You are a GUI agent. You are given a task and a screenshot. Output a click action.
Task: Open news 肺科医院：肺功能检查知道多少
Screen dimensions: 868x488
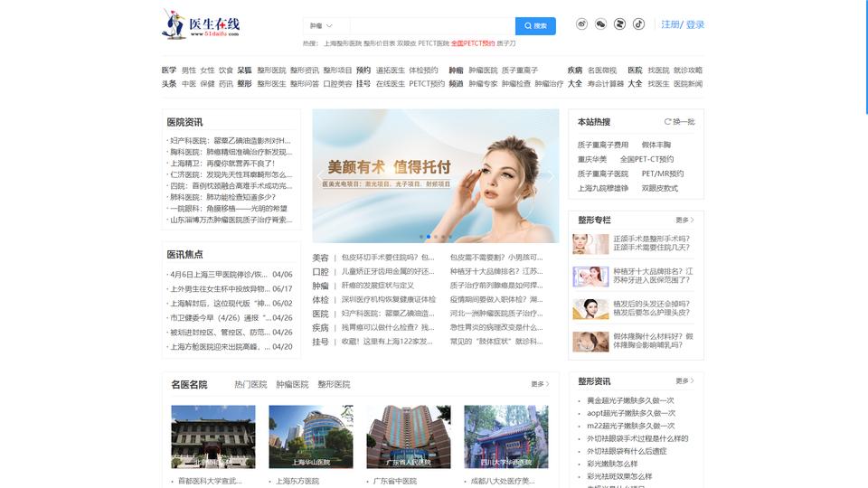click(x=222, y=197)
